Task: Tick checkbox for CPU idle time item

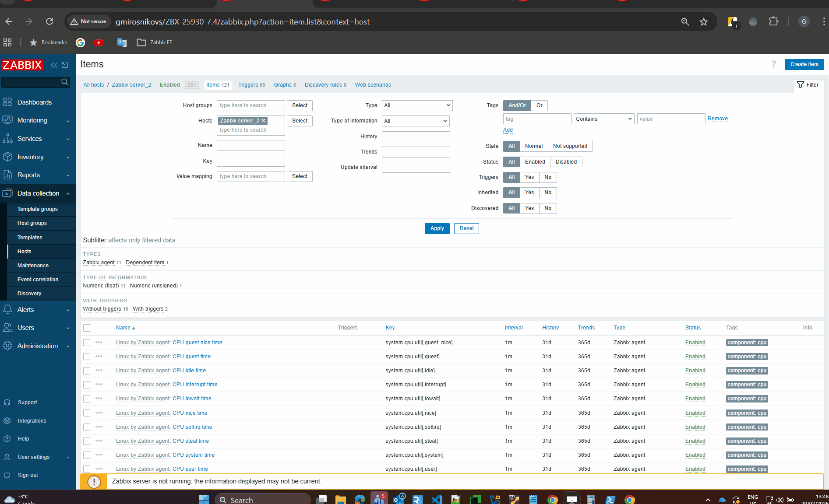Action: click(87, 371)
